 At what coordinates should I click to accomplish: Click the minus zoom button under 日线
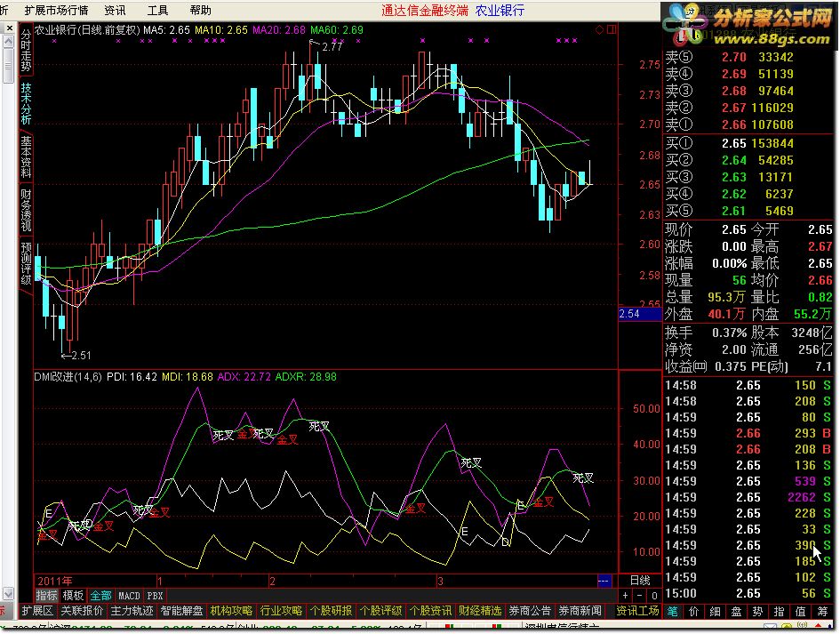pyautogui.click(x=640, y=596)
